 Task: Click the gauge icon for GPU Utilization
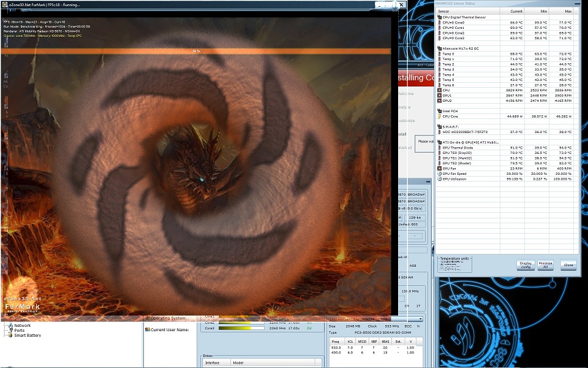[440, 178]
